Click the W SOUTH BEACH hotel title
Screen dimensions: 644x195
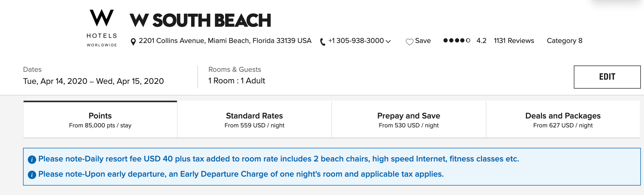(200, 20)
